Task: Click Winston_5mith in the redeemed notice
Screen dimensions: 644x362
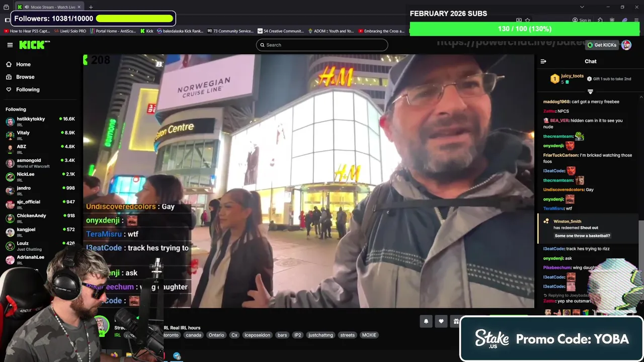Action: [x=567, y=221]
